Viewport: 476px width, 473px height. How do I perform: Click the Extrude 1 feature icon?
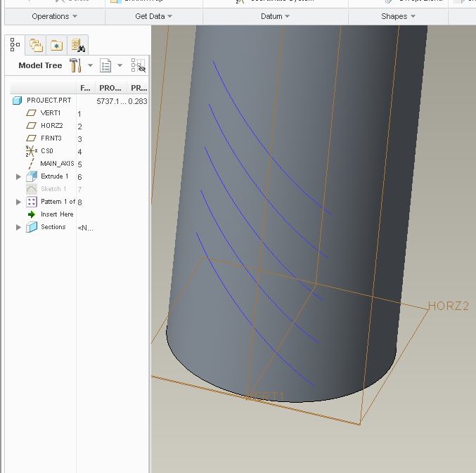(x=32, y=176)
